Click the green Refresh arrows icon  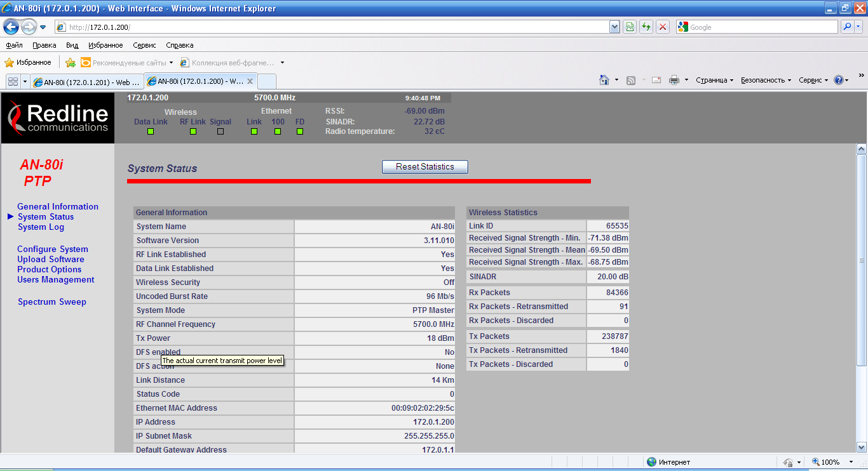[646, 27]
